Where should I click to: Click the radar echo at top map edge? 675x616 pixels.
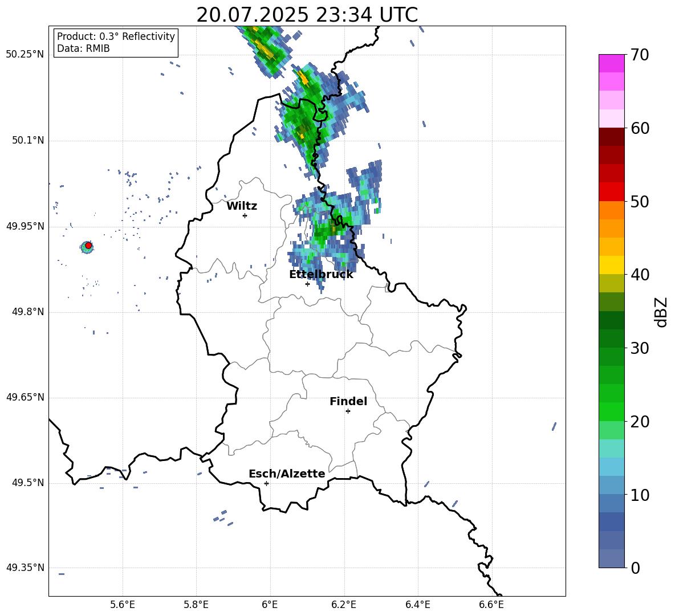[x=265, y=51]
